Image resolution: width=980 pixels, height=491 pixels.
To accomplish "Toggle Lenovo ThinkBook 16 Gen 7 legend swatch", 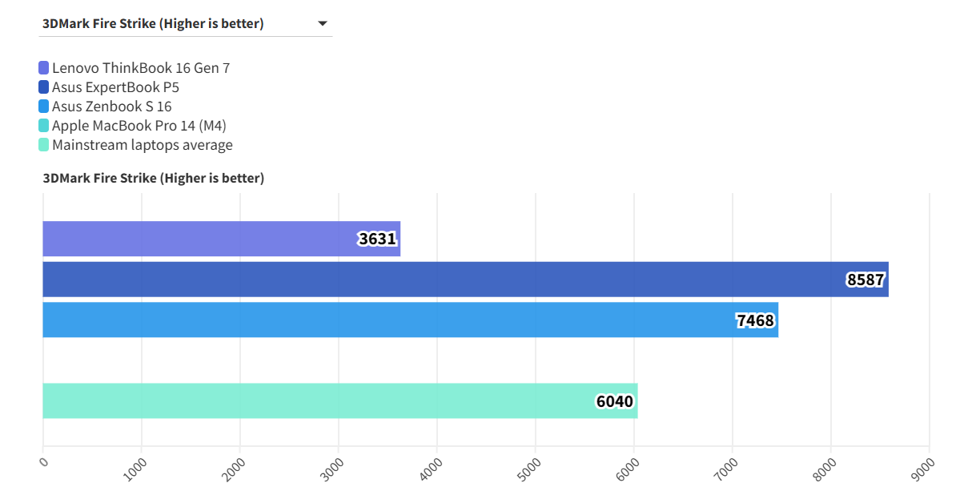I will click(43, 68).
